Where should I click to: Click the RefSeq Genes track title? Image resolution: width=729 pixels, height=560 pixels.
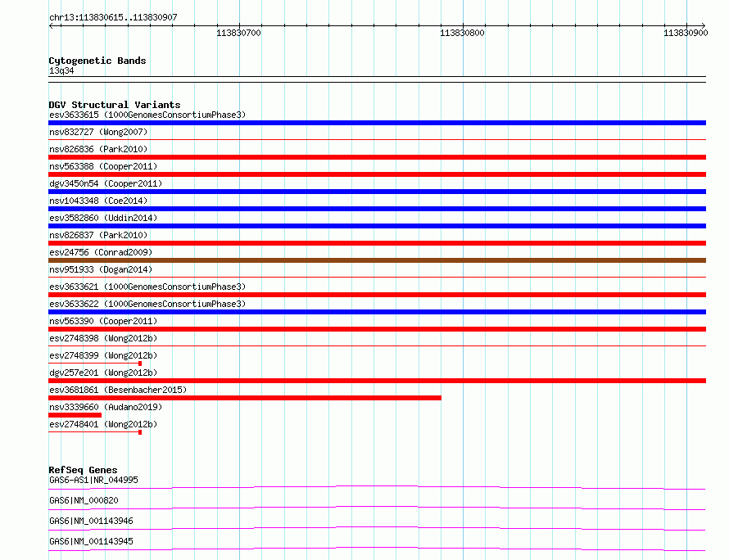coord(83,470)
